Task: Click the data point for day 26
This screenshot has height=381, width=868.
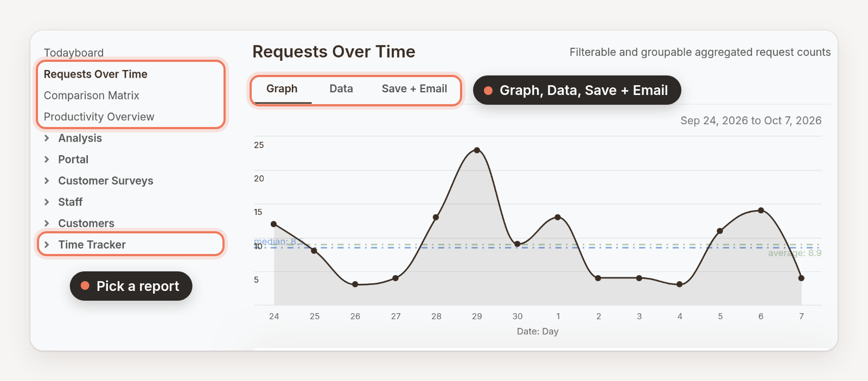Action: coord(355,284)
